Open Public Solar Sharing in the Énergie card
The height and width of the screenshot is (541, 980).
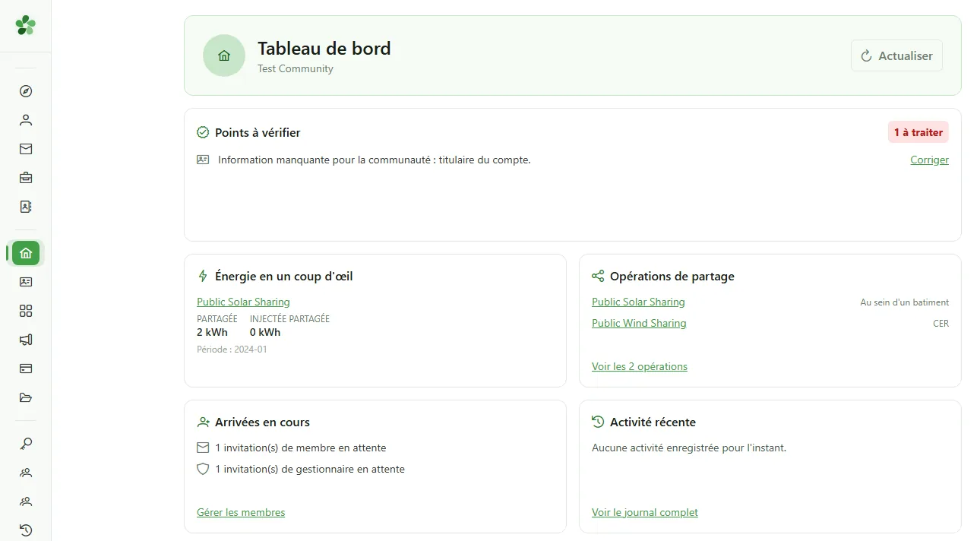click(243, 302)
